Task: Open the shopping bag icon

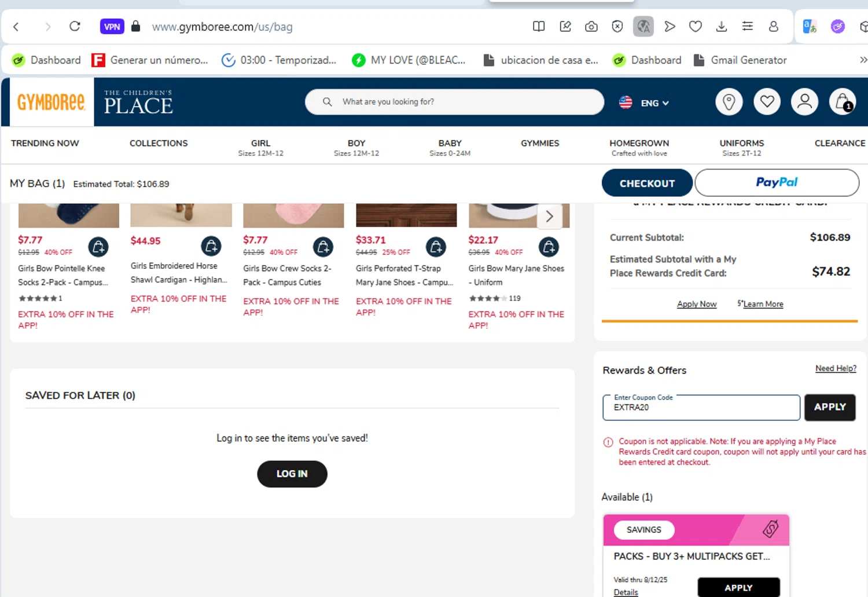Action: 843,102
